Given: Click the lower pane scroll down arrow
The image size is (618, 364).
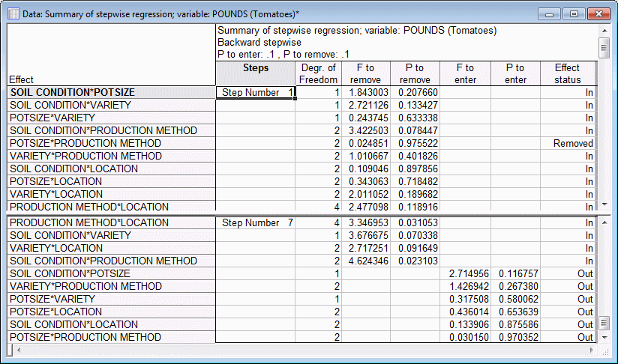Looking at the screenshot, I should pos(604,338).
